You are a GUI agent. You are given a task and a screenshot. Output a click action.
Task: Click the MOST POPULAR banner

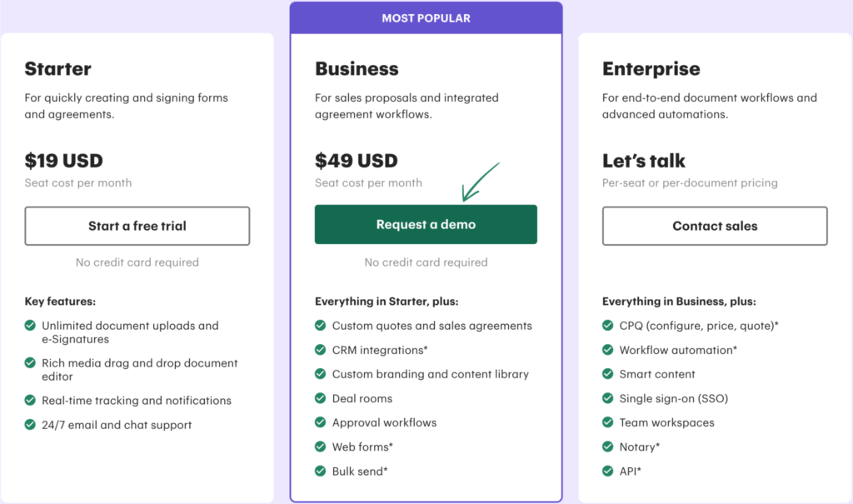click(426, 18)
